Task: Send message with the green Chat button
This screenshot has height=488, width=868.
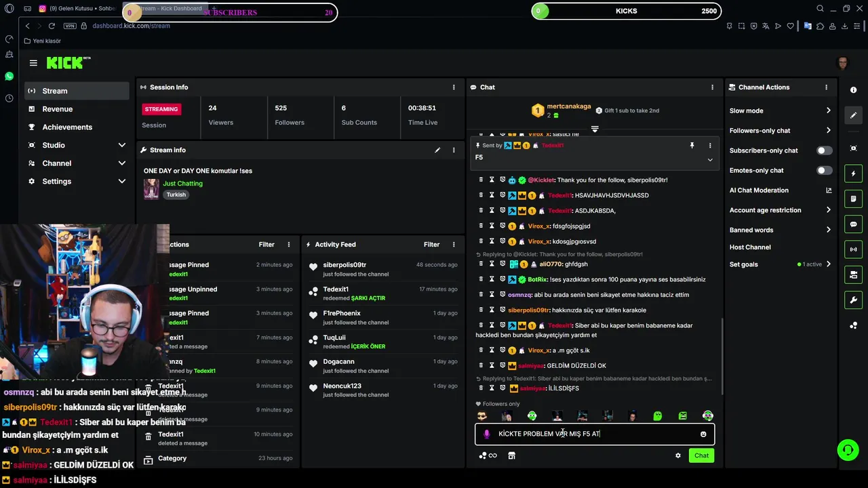Action: click(x=701, y=455)
